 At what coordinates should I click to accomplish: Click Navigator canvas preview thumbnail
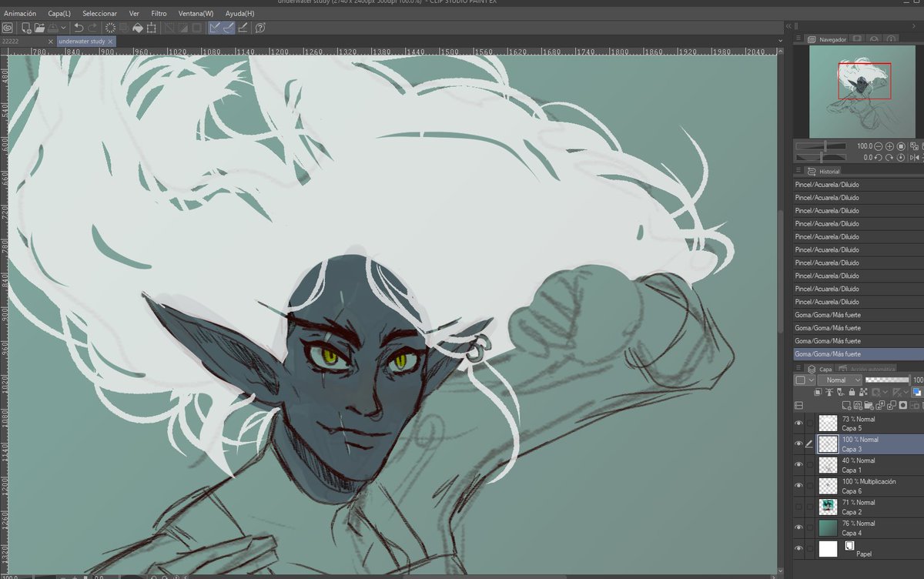coord(864,92)
